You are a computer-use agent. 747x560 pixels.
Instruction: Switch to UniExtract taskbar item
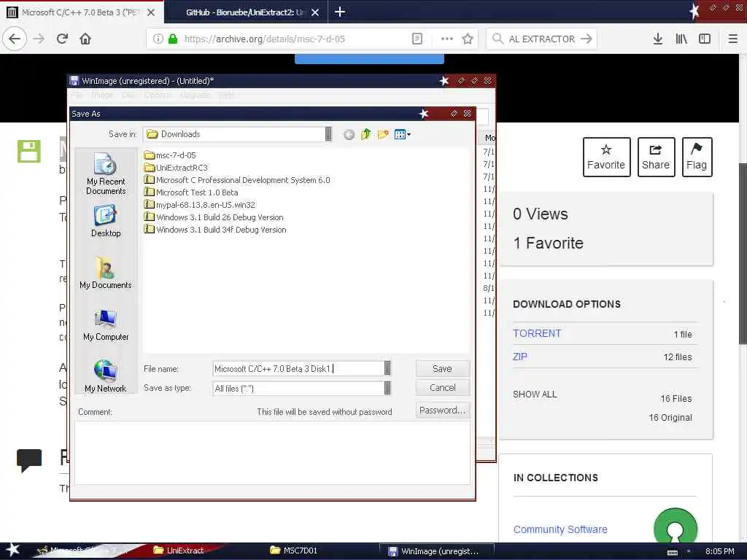179,551
